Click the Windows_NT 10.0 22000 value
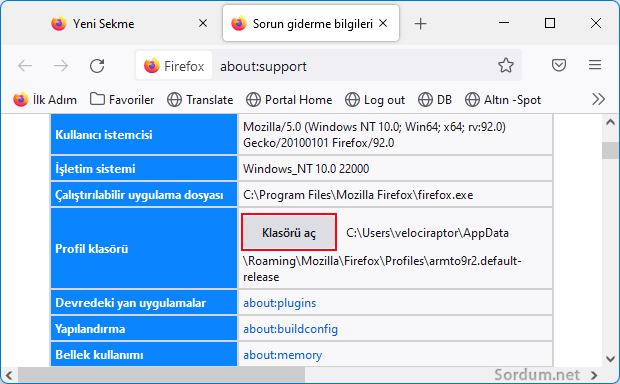This screenshot has height=384, width=620. click(306, 169)
